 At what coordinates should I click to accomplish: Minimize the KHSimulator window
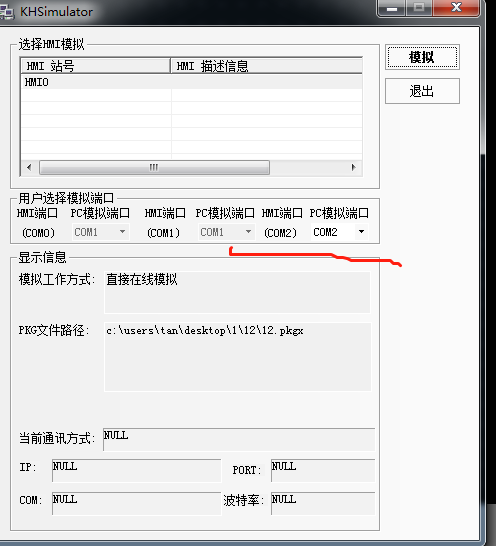point(392,8)
